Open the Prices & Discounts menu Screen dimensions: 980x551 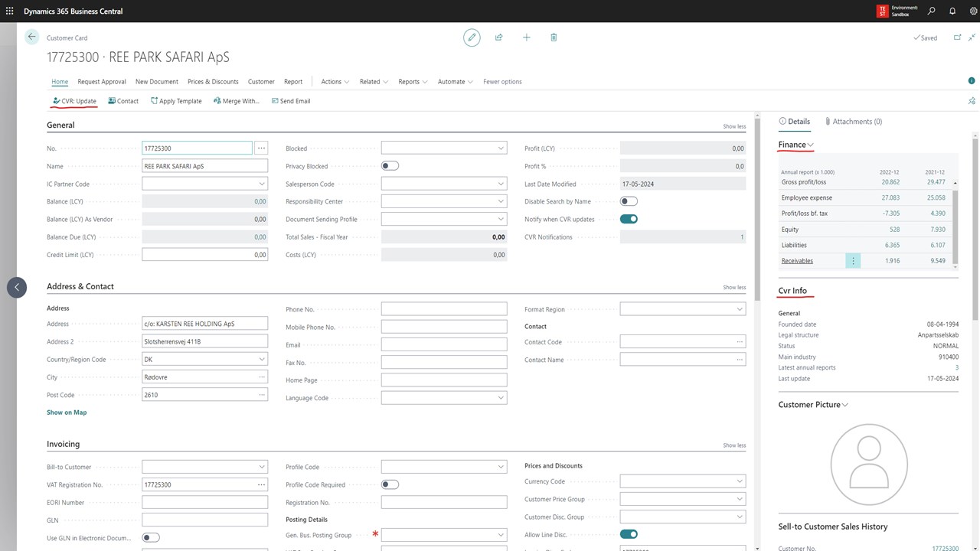click(x=213, y=82)
